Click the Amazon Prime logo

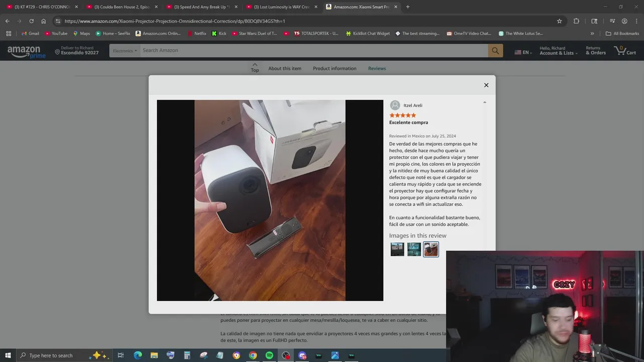(x=26, y=51)
